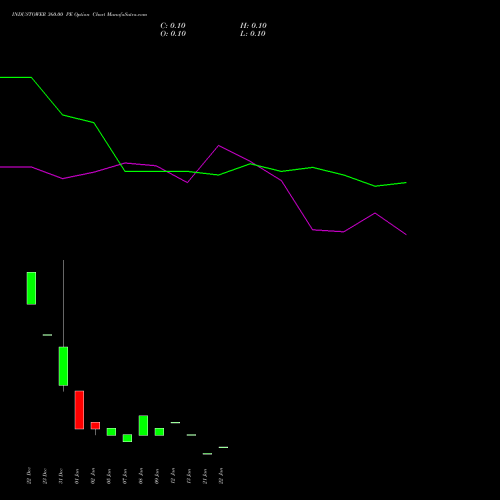
Task: Click the green long-wick candle above 31 Dec
Action: tap(63, 366)
